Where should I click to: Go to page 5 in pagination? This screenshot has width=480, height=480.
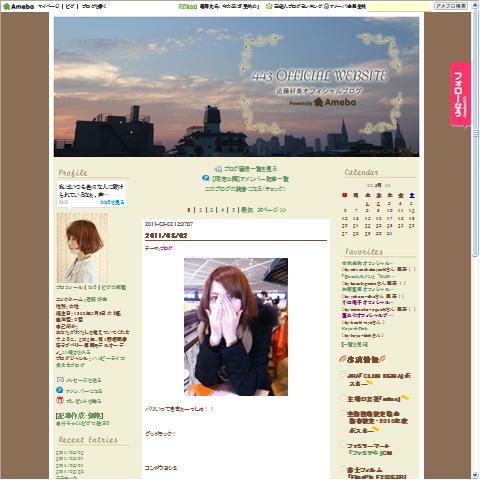click(x=233, y=210)
